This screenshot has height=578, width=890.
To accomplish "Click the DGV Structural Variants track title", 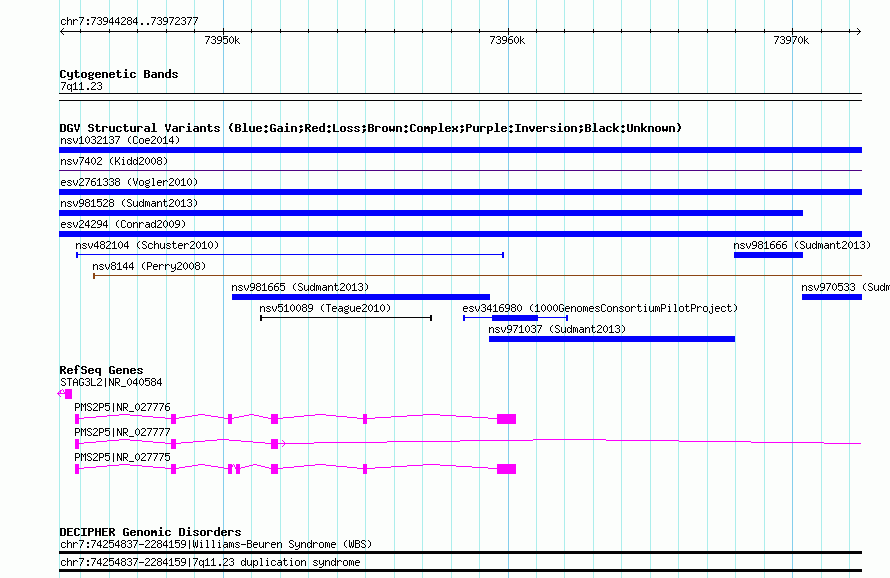I will (x=371, y=128).
